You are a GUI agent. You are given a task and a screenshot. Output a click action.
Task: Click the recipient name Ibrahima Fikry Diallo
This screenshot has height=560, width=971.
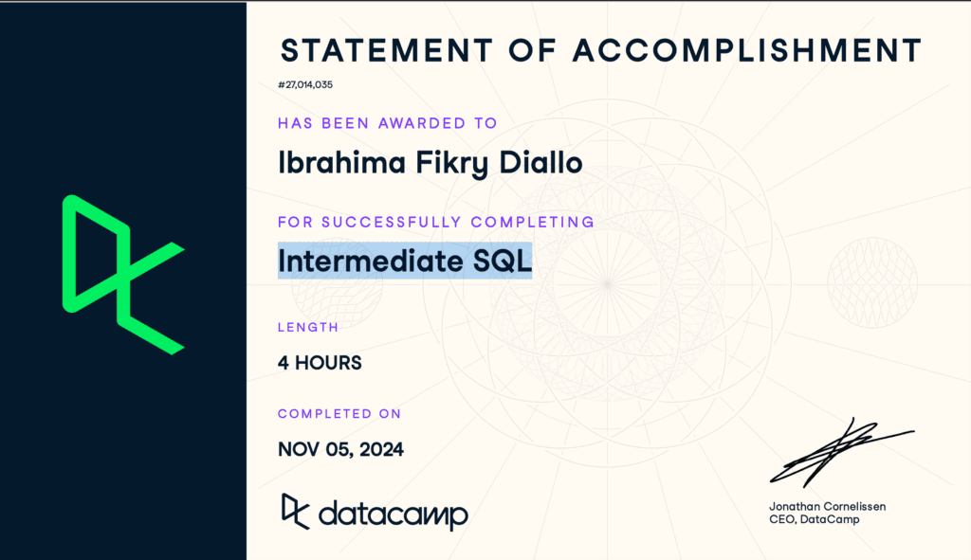tap(430, 164)
